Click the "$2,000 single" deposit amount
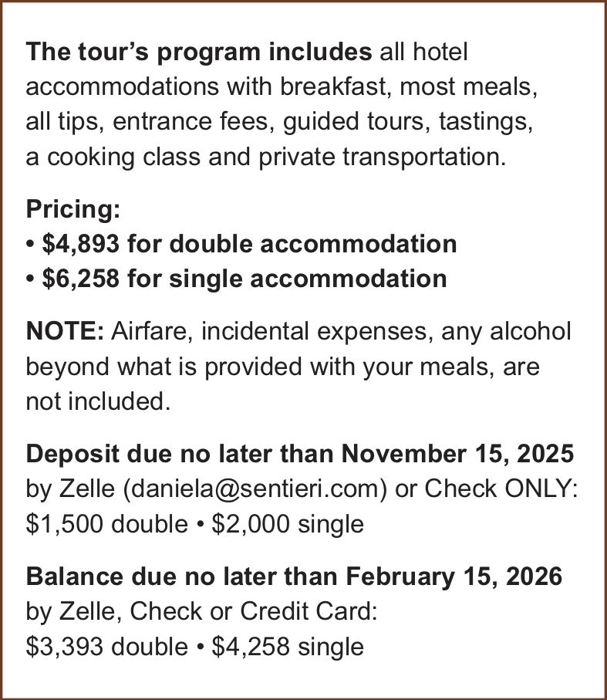The height and width of the screenshot is (700, 607). (287, 524)
